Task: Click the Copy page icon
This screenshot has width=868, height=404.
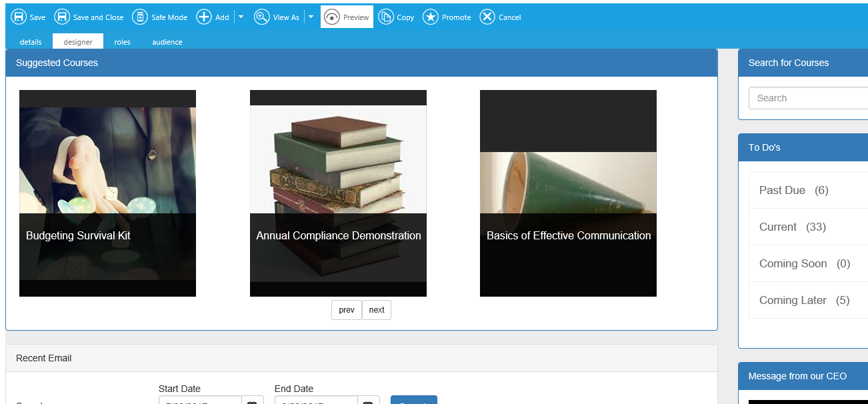Action: point(386,17)
